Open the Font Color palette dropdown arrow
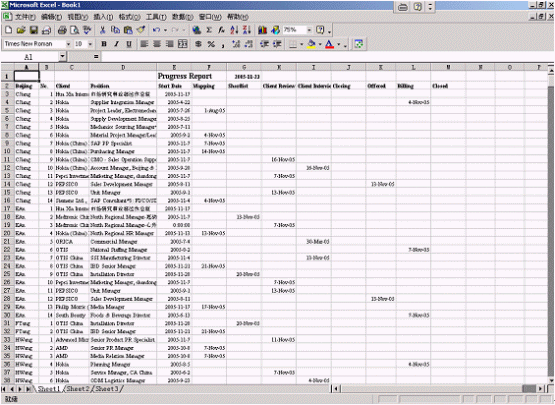Viewport: 555px width, 405px height. (x=339, y=44)
